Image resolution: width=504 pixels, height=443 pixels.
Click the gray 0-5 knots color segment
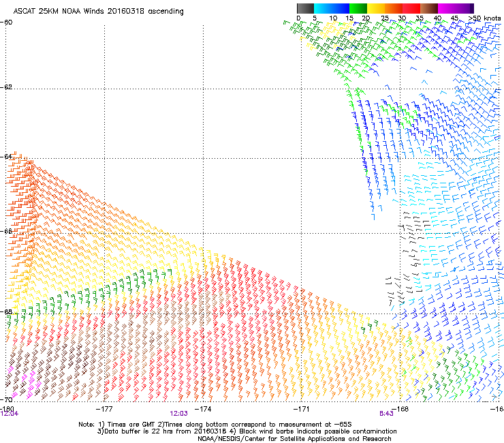click(305, 8)
